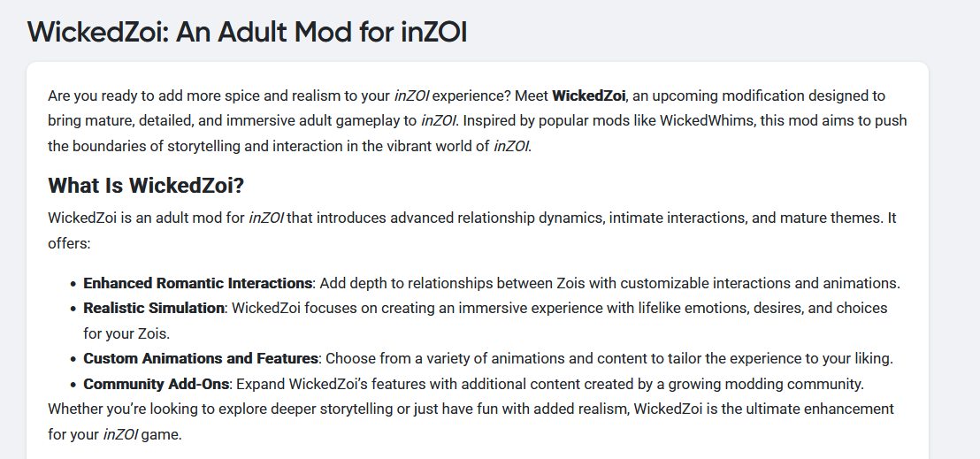The width and height of the screenshot is (980, 459).
Task: Click the italic 'inZOI' before the word 'game'
Action: pyautogui.click(x=121, y=434)
